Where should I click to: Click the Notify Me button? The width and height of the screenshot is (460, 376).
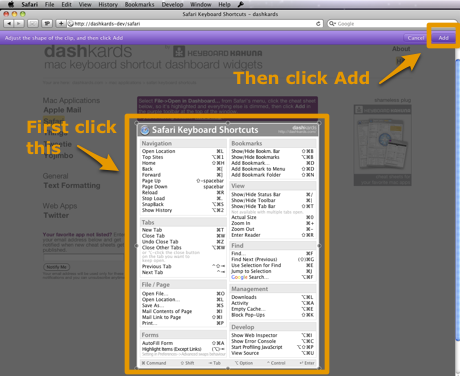click(x=57, y=267)
